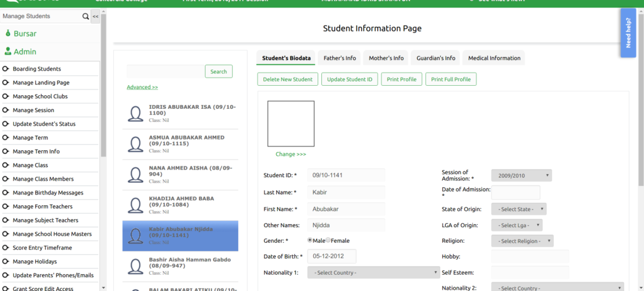
Task: Click avatar icon of IDRIS ABUBAKAR ISA
Action: (136, 113)
